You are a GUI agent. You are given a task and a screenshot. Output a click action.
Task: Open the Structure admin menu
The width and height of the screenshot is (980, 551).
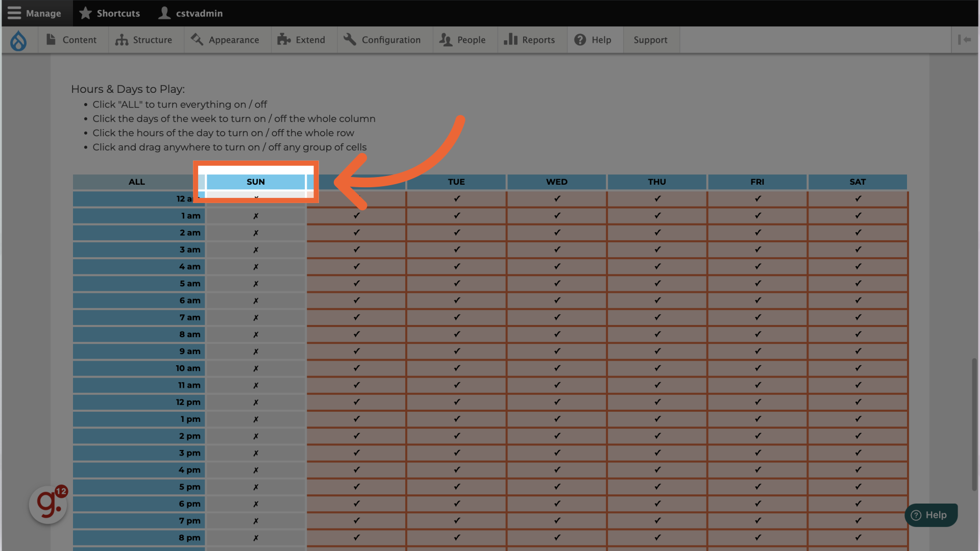pos(143,40)
